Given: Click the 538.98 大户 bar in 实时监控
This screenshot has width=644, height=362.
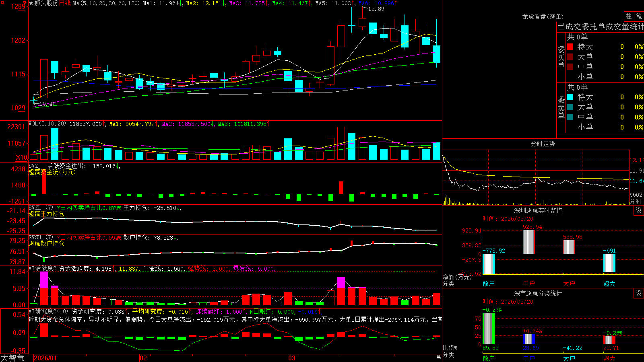Looking at the screenshot, I should (569, 247).
